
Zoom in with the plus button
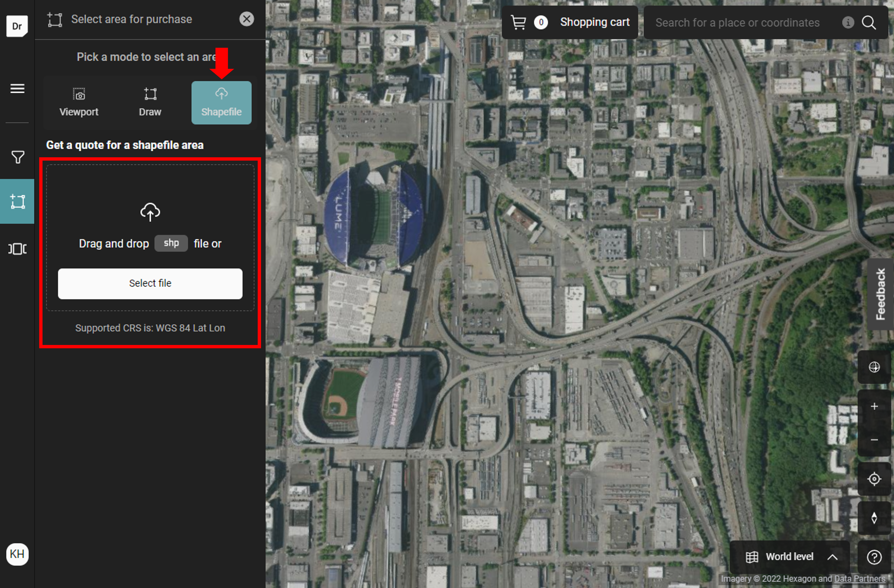874,406
